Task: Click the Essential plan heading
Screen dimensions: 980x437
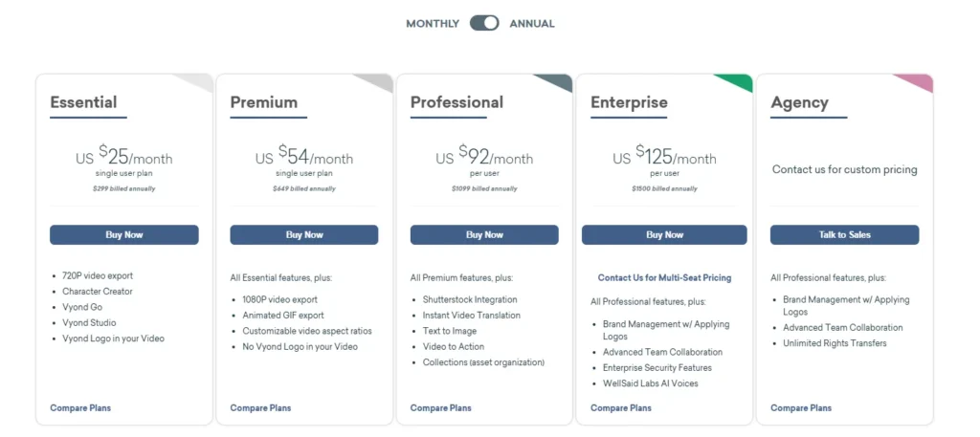Action: (x=84, y=102)
